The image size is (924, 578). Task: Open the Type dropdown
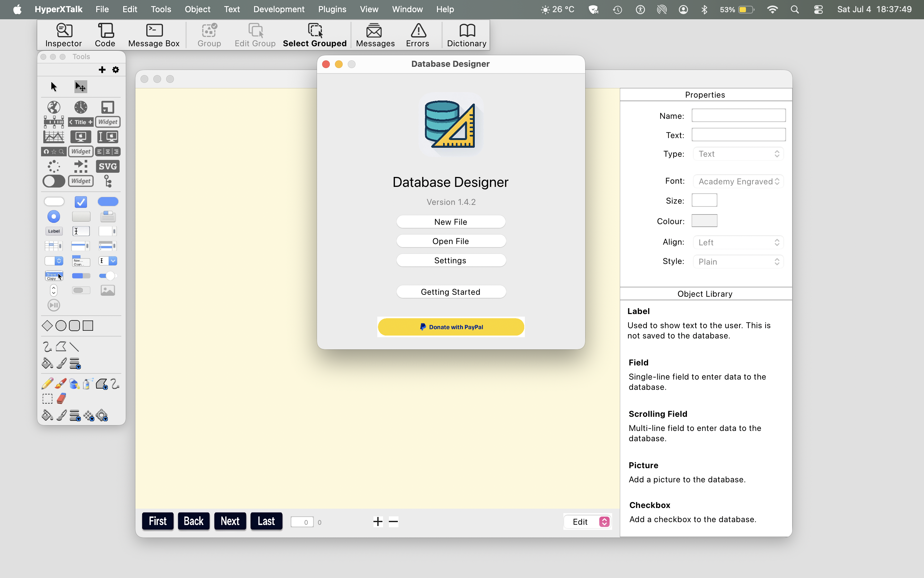739,154
